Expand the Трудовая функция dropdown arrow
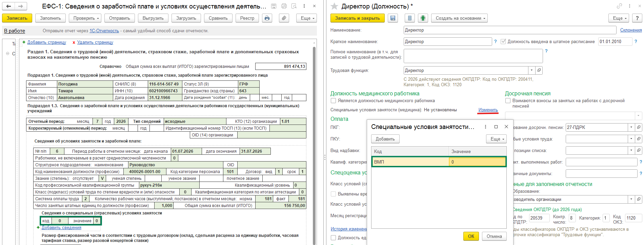 [531, 70]
